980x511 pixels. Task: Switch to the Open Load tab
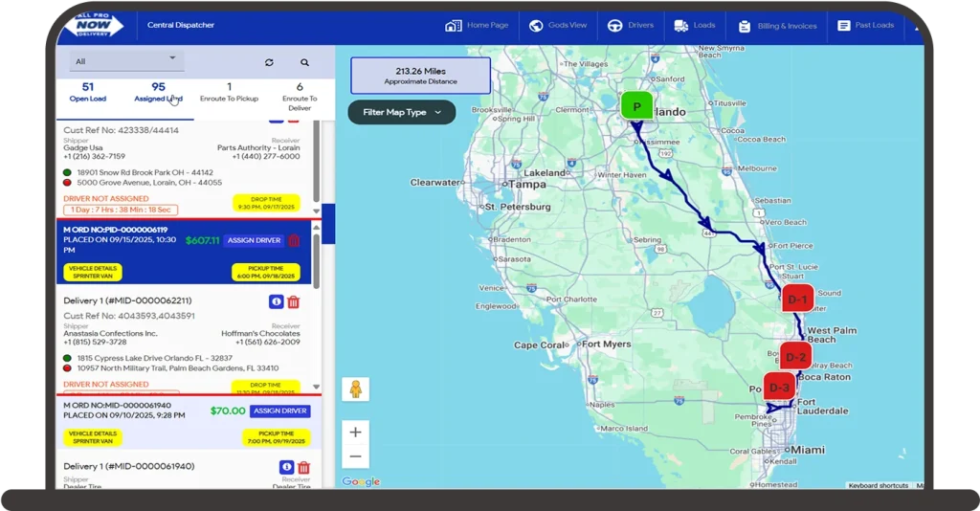[88, 92]
